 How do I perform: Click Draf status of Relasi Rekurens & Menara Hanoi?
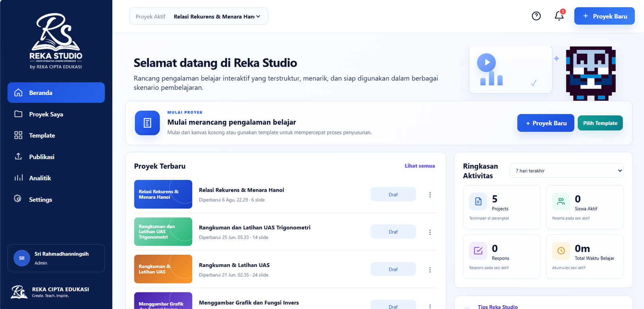pyautogui.click(x=393, y=194)
